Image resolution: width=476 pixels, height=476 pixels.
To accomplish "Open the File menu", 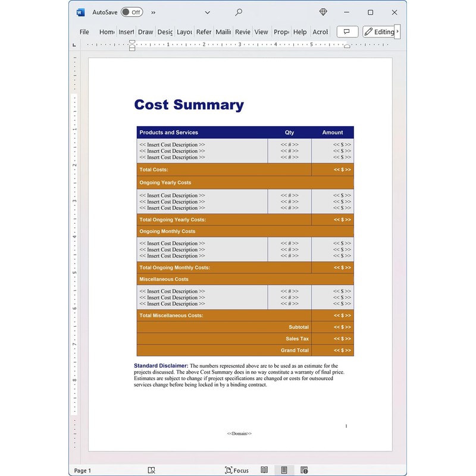I will click(x=84, y=32).
